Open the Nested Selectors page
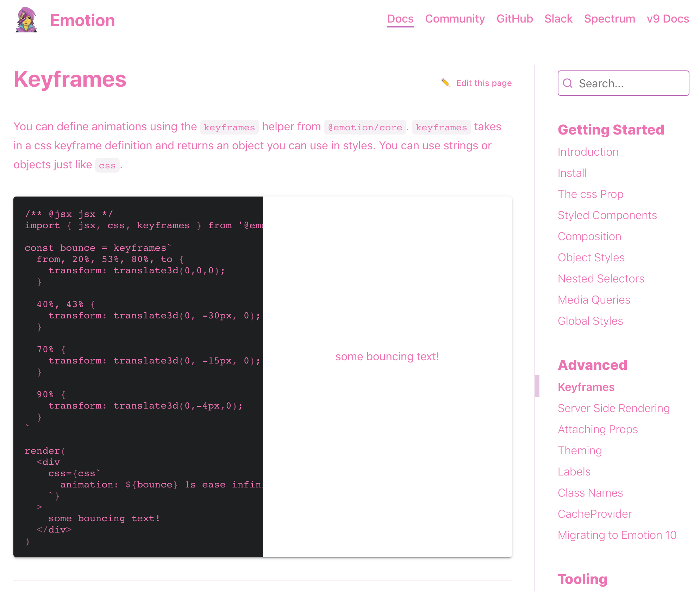700x591 pixels. [601, 278]
